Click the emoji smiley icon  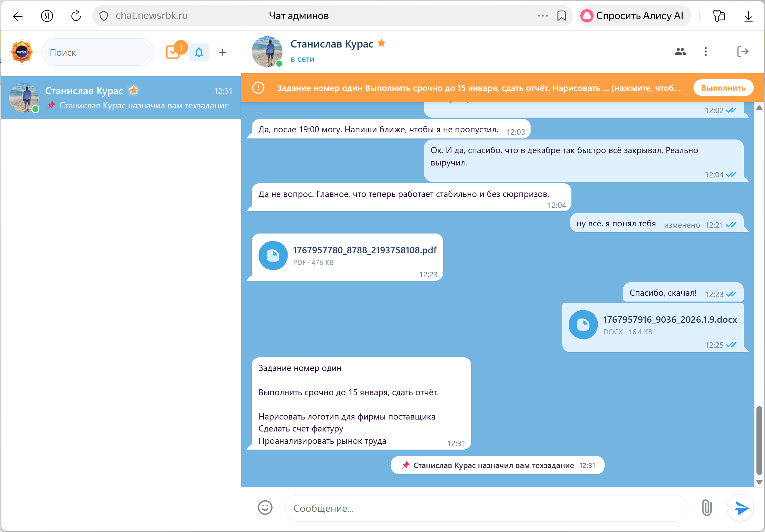pos(265,508)
